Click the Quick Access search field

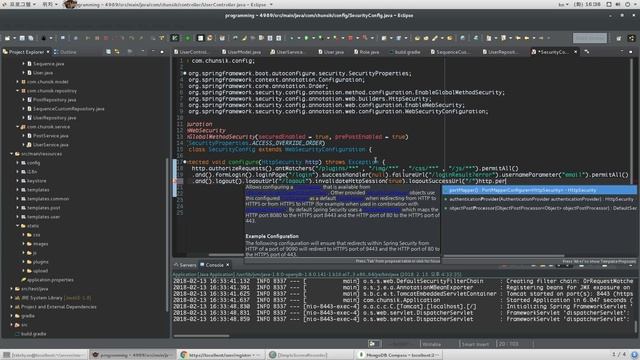[x=589, y=38]
